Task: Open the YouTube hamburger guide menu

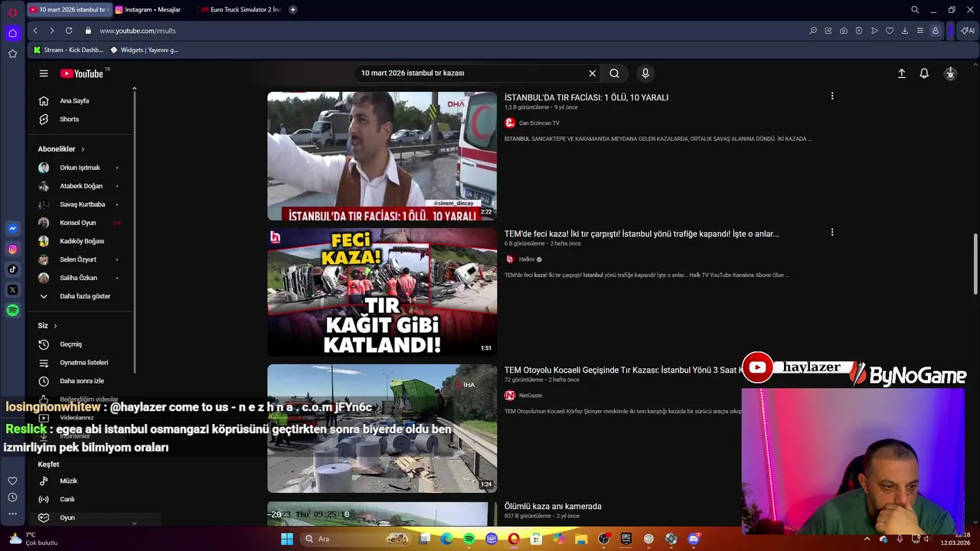Action: click(x=44, y=73)
